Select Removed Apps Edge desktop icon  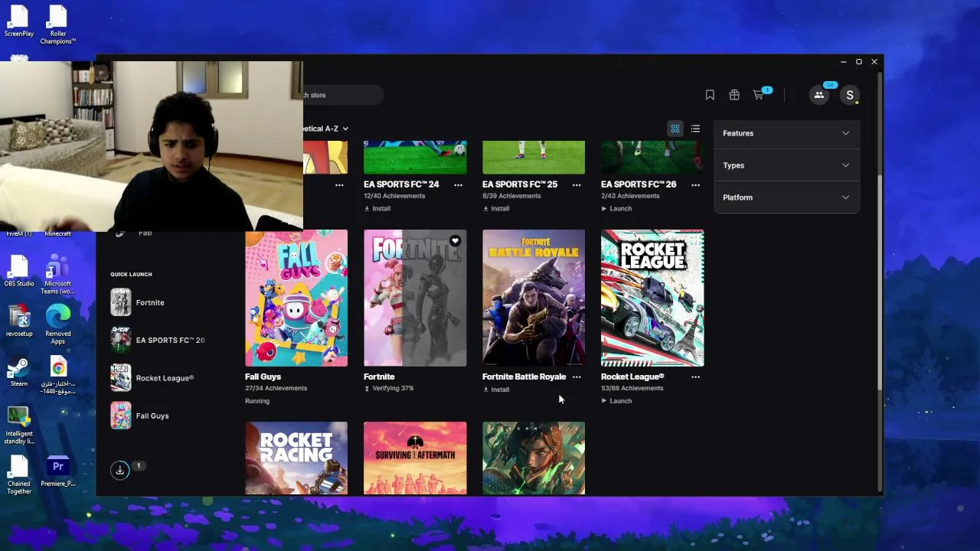point(57,325)
